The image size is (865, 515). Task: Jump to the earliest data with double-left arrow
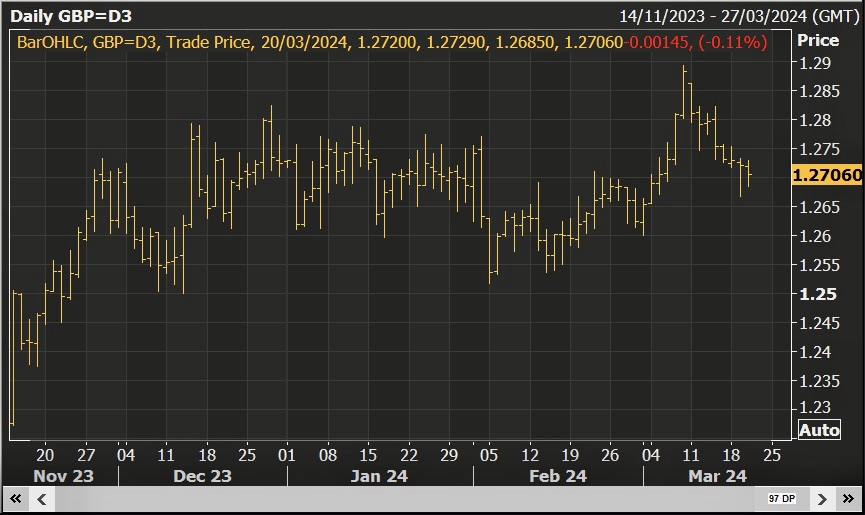17,498
